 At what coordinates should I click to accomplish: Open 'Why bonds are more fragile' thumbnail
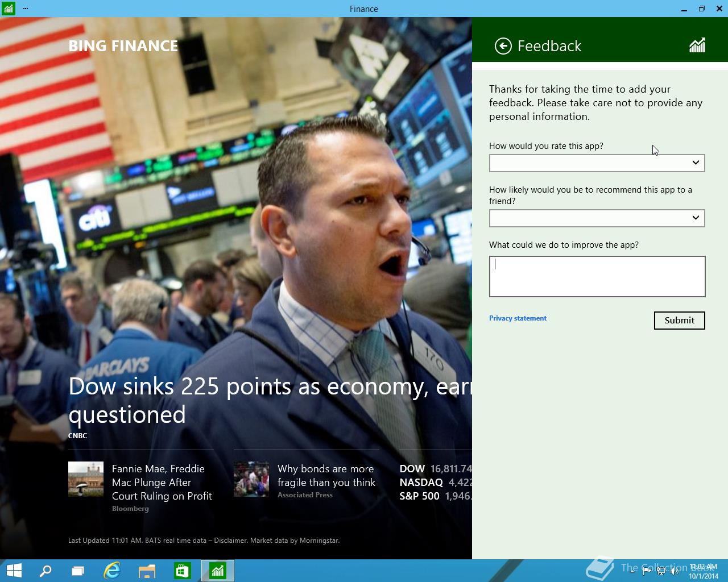pos(251,479)
